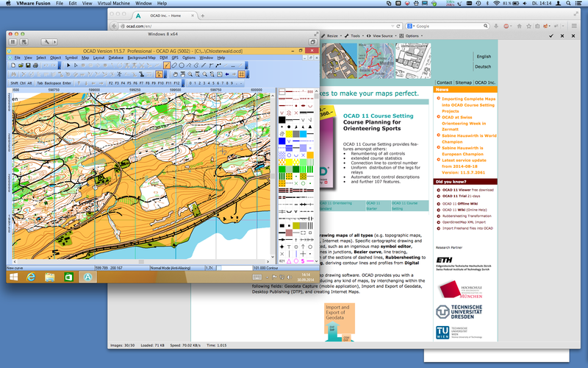Select the solid blue symbol swatch
Viewport: 588px width, 368px height.
coord(282,141)
